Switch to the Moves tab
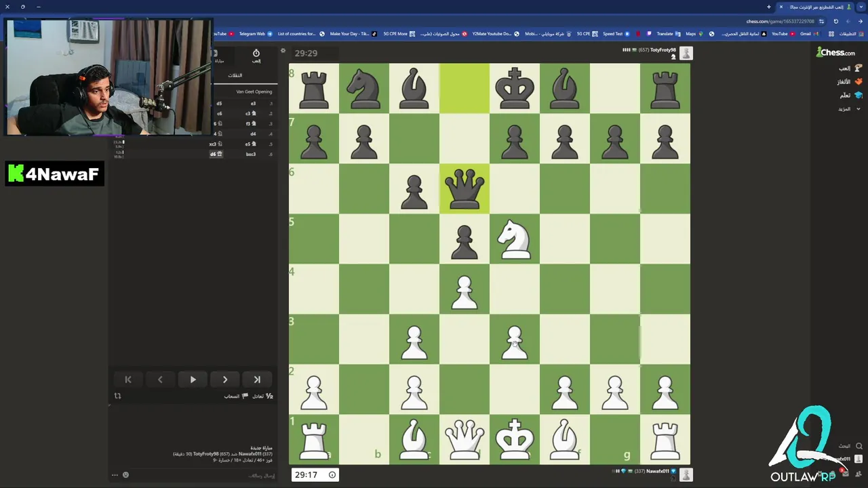The width and height of the screenshot is (868, 488). point(235,75)
